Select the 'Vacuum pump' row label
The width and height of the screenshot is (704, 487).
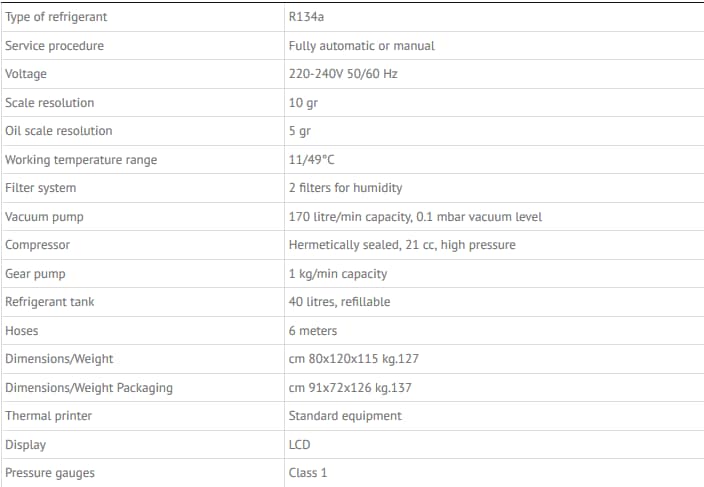click(x=45, y=217)
